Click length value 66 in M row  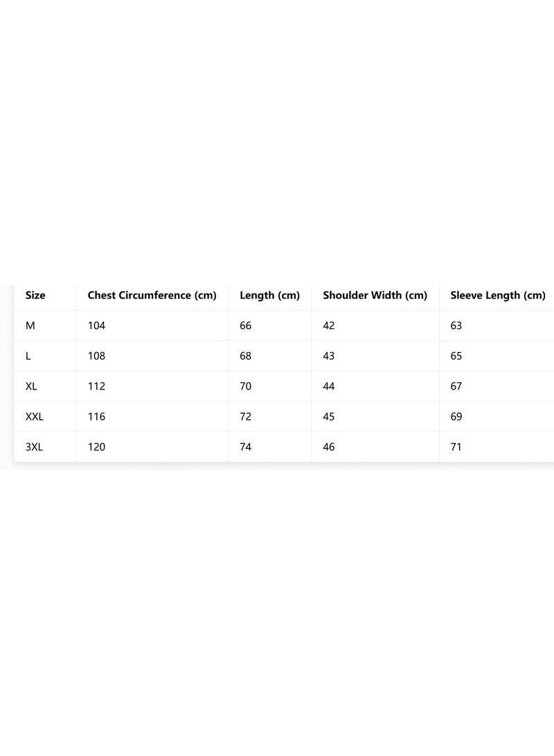[246, 326]
